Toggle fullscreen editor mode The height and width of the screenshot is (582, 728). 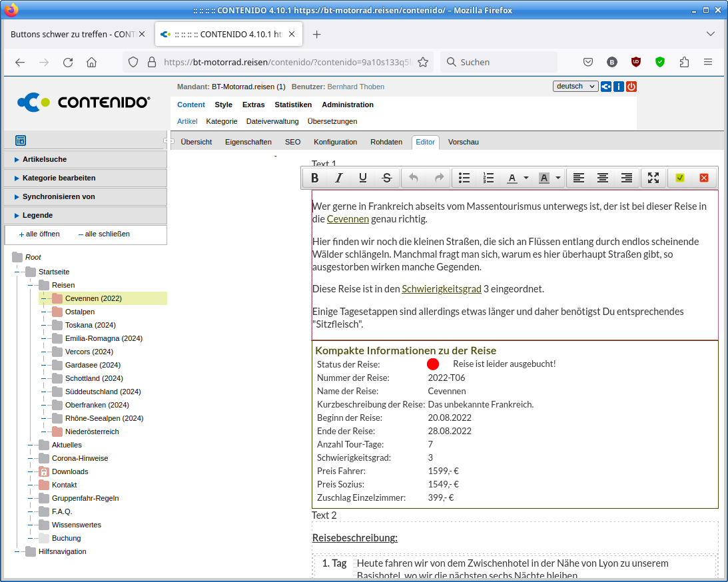pos(653,178)
